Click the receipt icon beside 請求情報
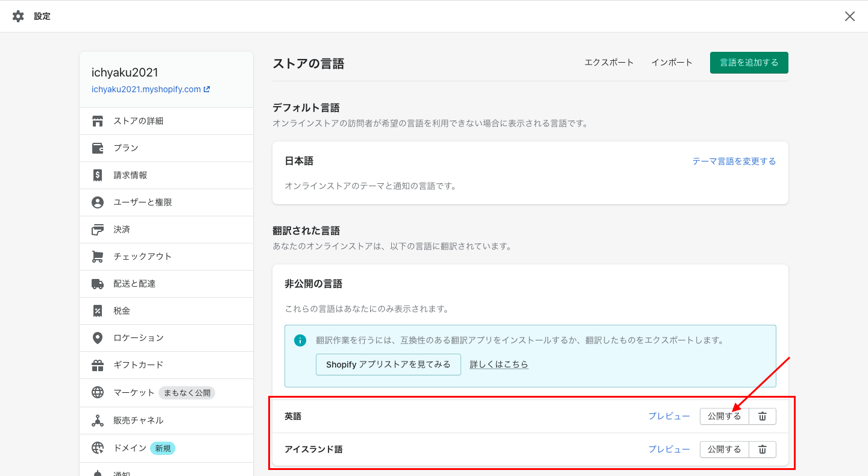This screenshot has width=868, height=476. coord(98,175)
